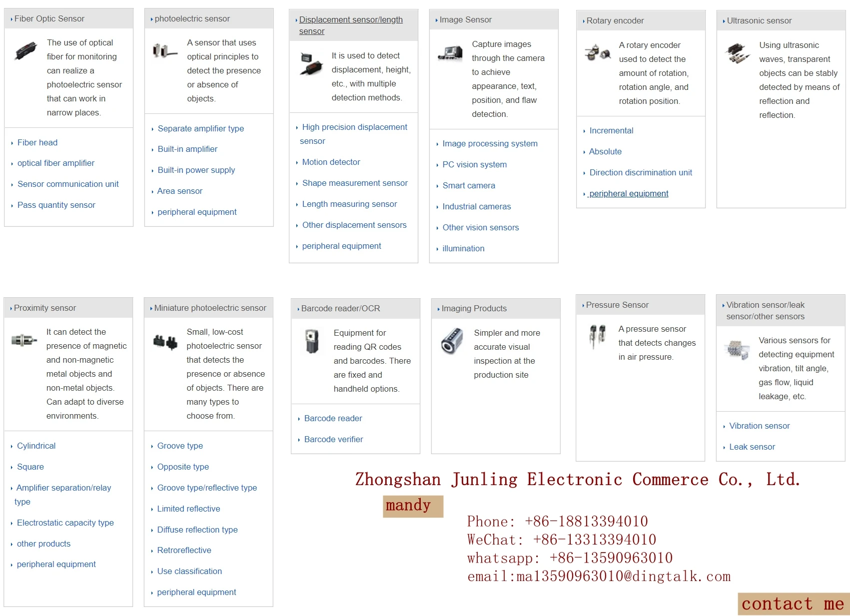
Task: Go to Shape measurement sensor link
Action: 355,183
